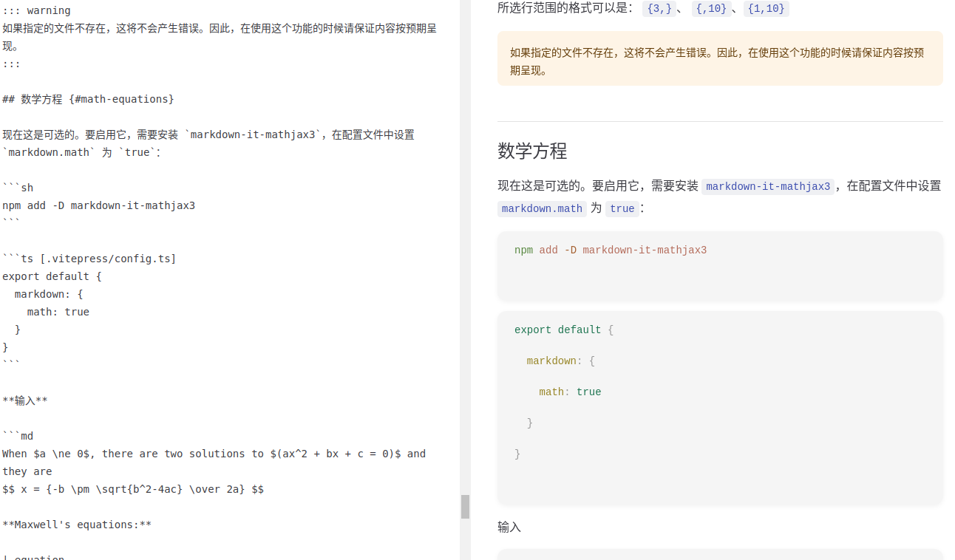
Task: Click the orange warning box in the preview
Action: pos(720,58)
